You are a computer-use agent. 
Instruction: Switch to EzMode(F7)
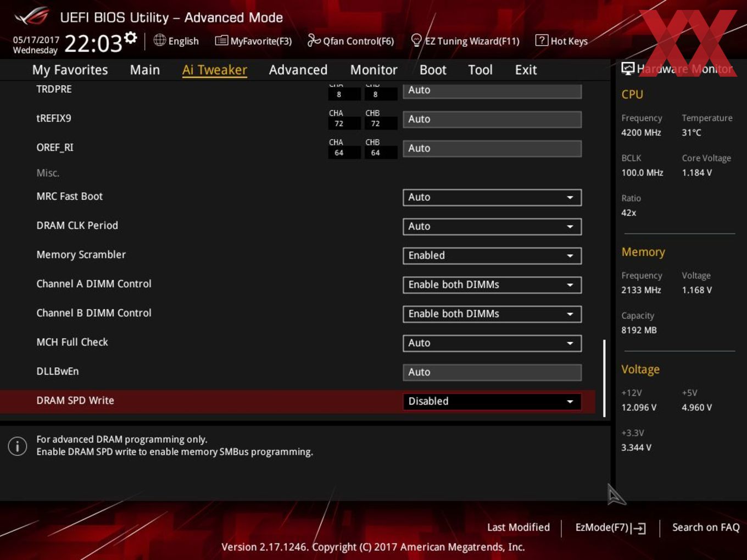click(602, 527)
